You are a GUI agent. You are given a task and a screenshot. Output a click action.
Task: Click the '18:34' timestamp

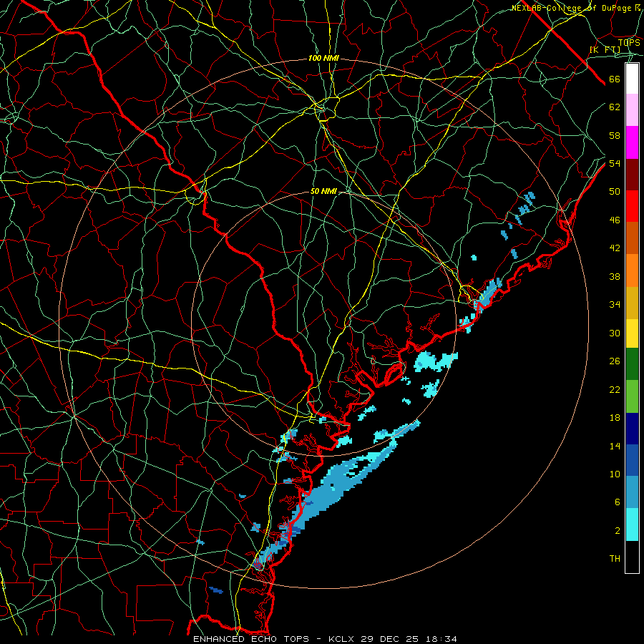441,639
